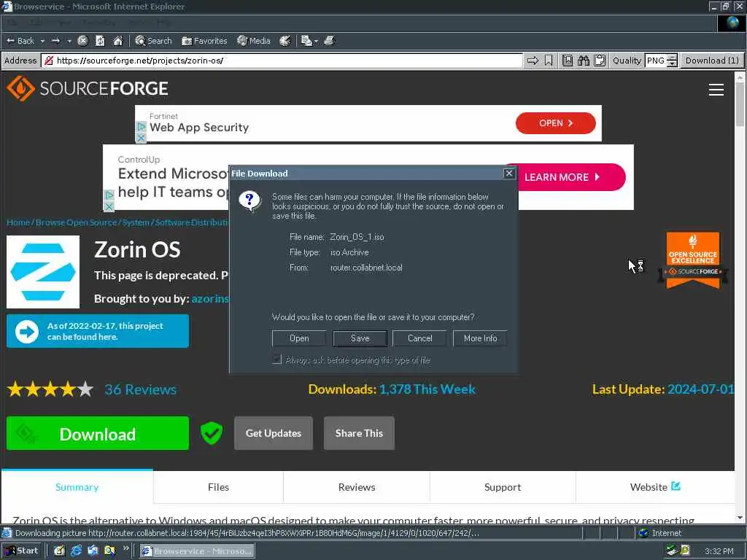The height and width of the screenshot is (560, 747).
Task: Expand the Forward history dropdown arrow
Action: click(69, 41)
